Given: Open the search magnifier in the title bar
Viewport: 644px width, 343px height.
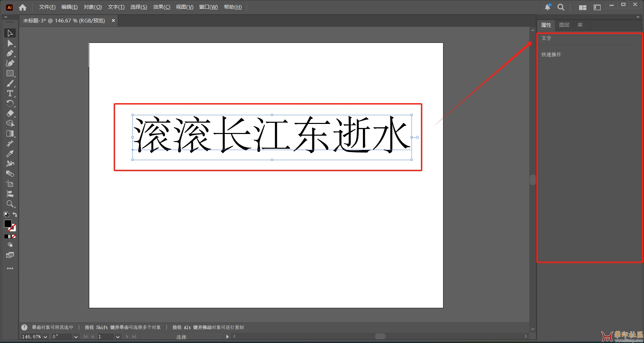Looking at the screenshot, I should point(561,7).
